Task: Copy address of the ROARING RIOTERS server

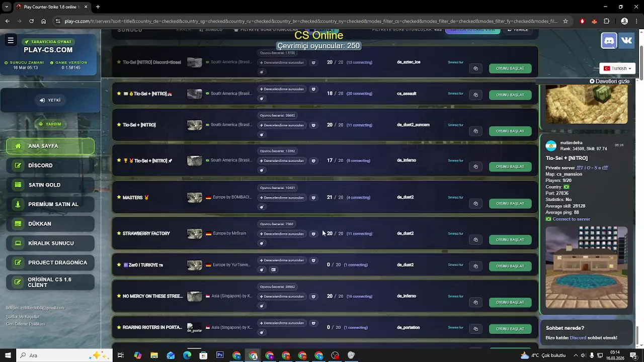Action: coord(475,328)
